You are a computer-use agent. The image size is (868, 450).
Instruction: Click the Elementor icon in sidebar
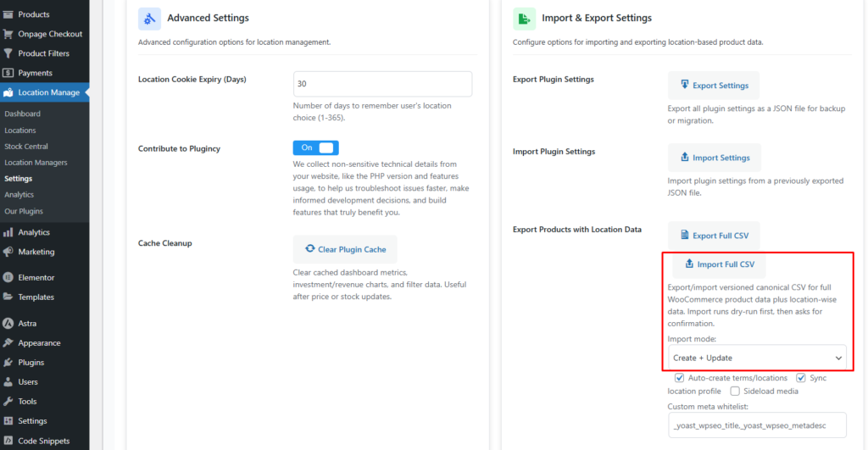(x=8, y=277)
